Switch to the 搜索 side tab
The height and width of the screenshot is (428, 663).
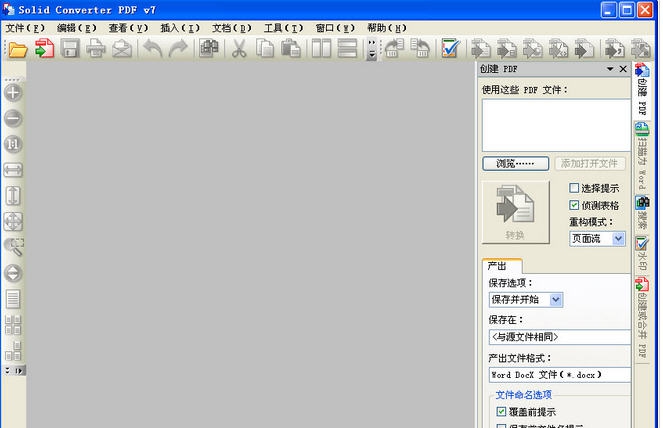coord(642,213)
